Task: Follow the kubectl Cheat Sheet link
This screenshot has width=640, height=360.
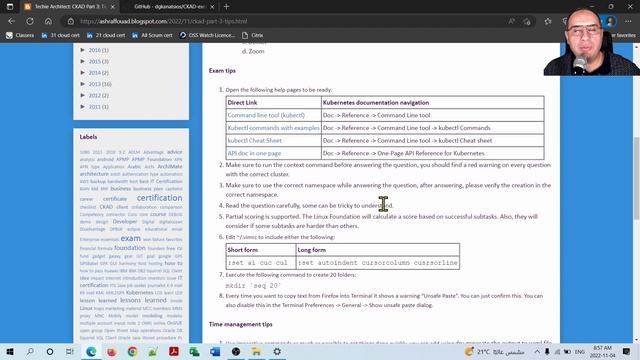Action: click(x=255, y=140)
